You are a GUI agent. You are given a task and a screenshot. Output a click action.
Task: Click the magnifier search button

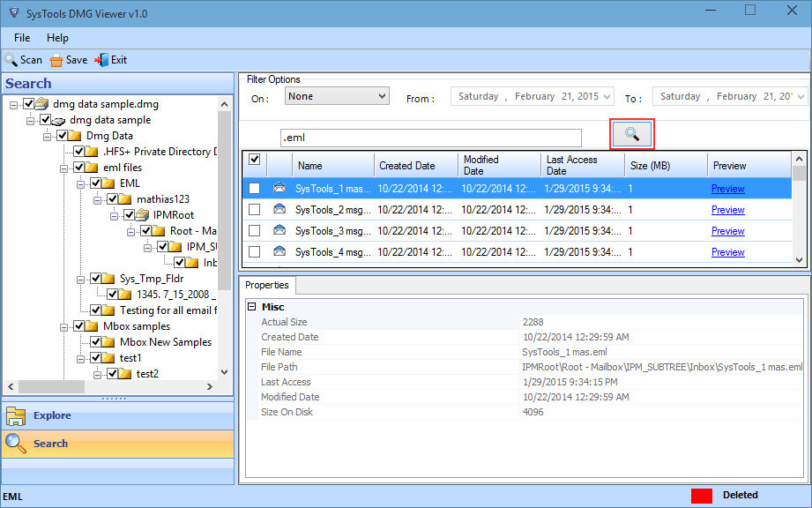click(632, 135)
